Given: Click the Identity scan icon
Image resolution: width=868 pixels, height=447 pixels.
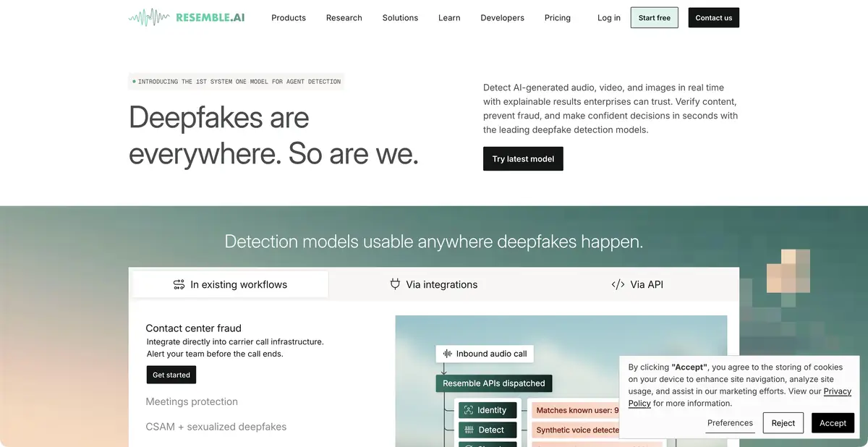Looking at the screenshot, I should pyautogui.click(x=469, y=410).
